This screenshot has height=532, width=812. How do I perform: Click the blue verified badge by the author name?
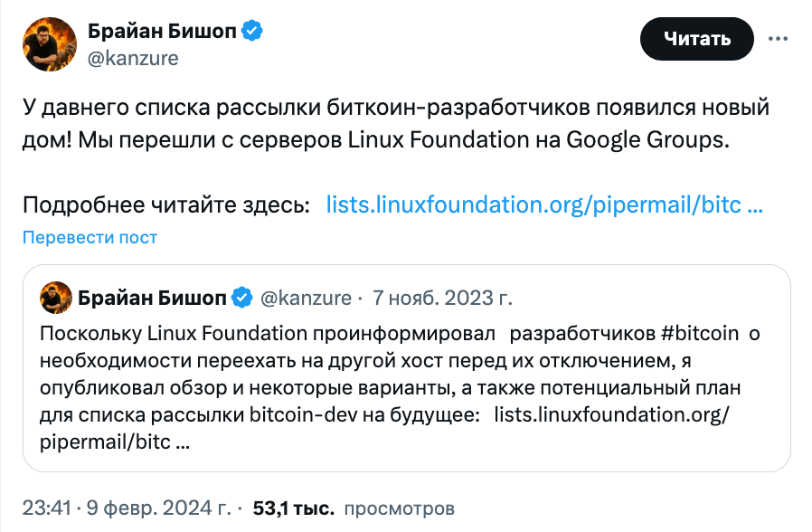click(252, 31)
